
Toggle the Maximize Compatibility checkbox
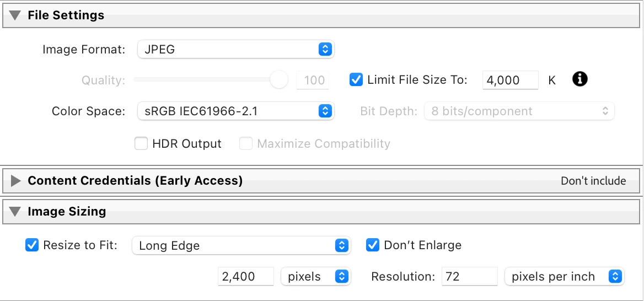point(246,144)
